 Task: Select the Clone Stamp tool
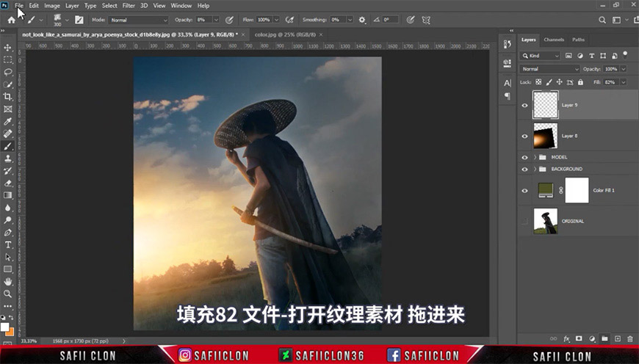(8, 159)
